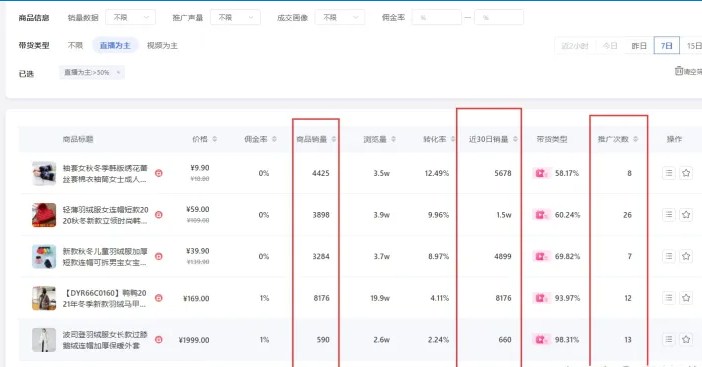Remove the 直播为主>50% filter tag
This screenshot has height=367, width=702.
(x=118, y=73)
